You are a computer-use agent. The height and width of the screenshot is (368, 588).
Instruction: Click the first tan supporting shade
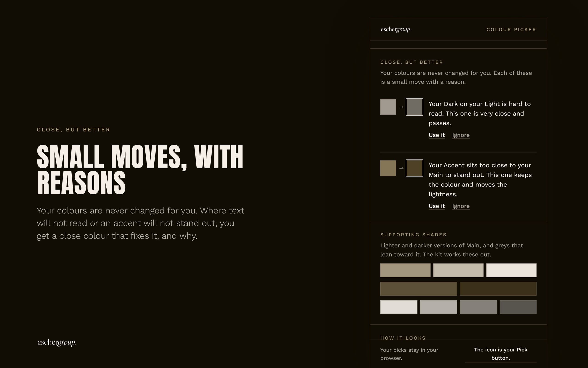coord(405,270)
